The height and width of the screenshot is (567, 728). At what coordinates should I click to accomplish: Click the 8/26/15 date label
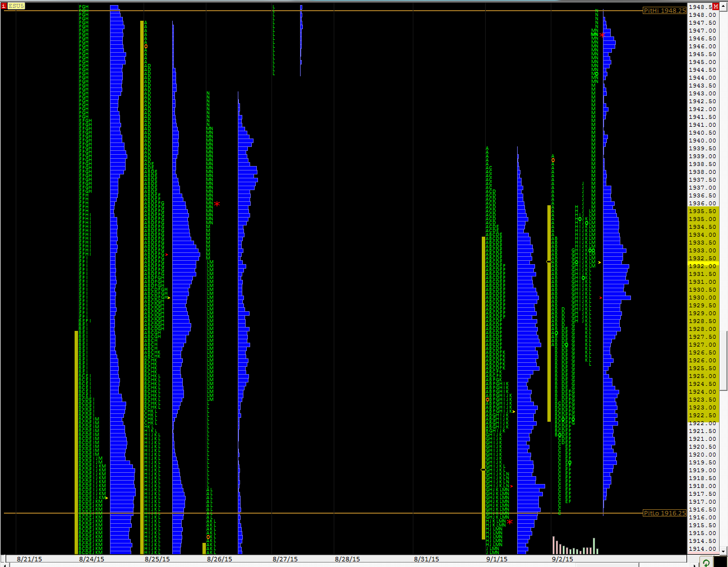pos(219,559)
